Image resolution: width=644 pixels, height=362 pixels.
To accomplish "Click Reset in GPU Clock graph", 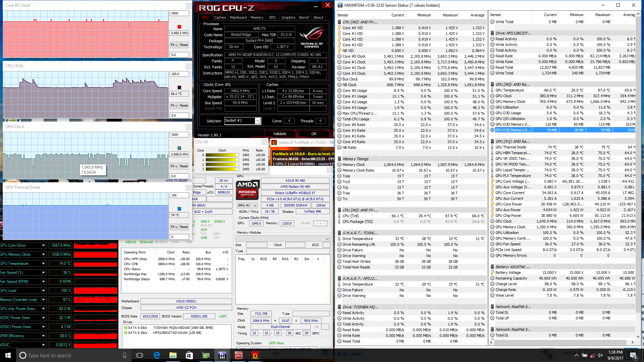I will [184, 166].
